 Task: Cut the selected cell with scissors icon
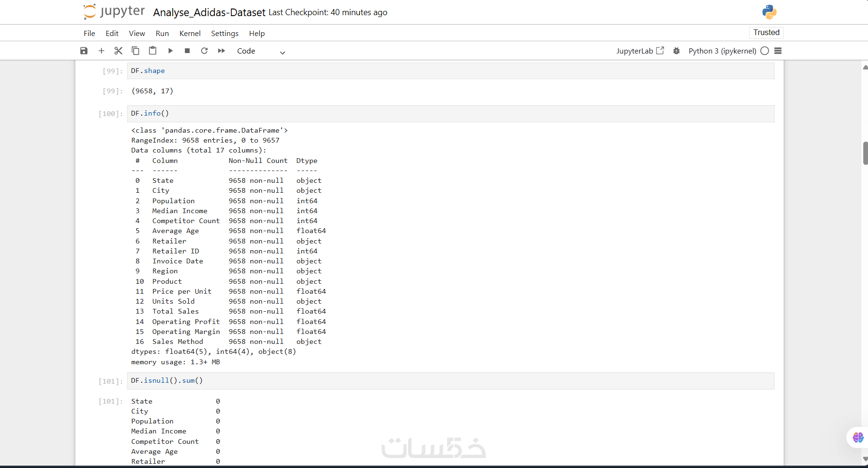click(x=119, y=51)
